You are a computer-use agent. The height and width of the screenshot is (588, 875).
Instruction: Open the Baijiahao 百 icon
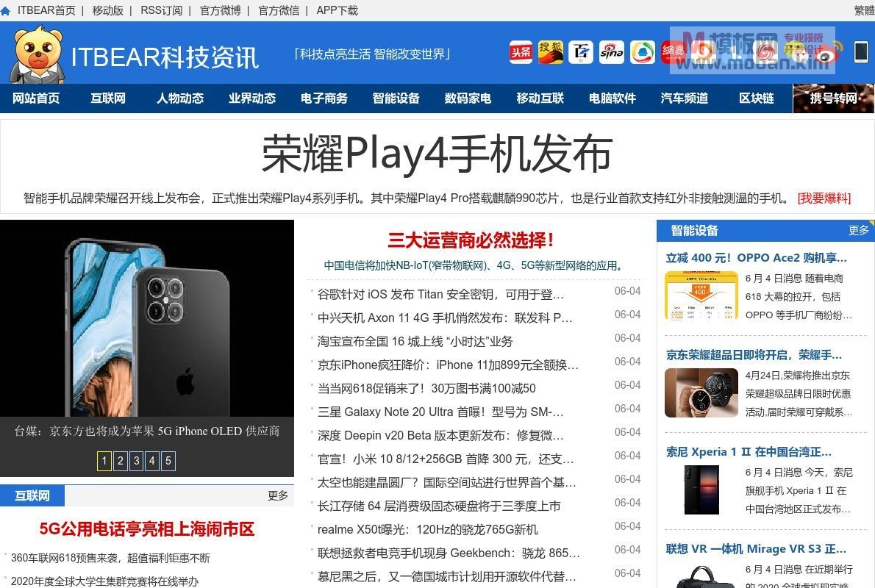coord(581,52)
